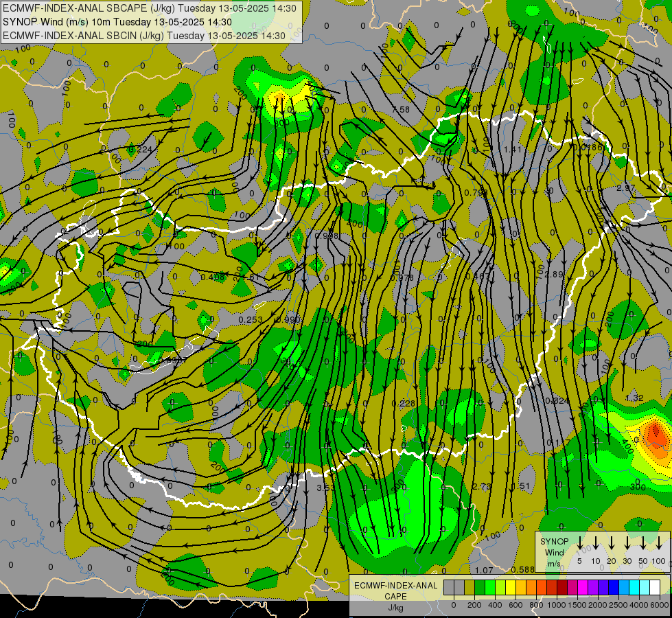Select the bright green CAPE legend swatch
The image size is (672, 618).
tap(490, 587)
